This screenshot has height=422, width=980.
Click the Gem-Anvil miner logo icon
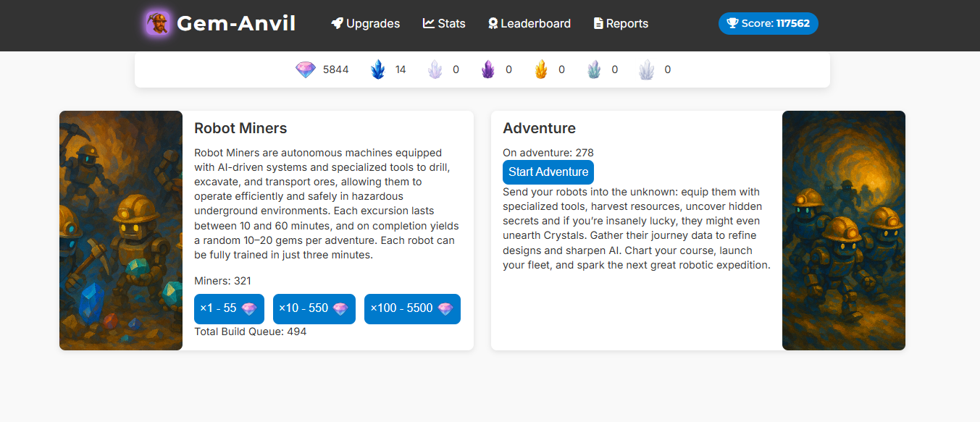(x=157, y=24)
